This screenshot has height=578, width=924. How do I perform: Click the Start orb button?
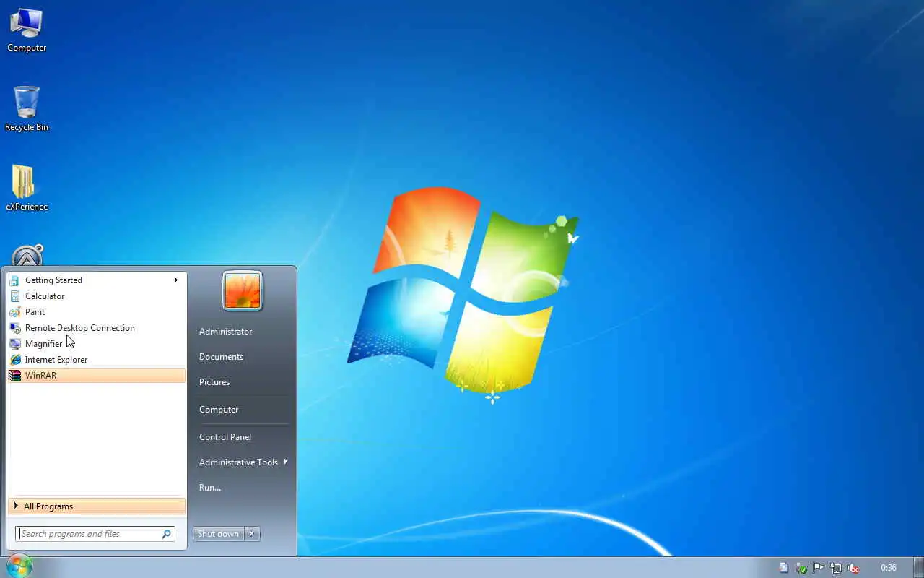point(18,566)
